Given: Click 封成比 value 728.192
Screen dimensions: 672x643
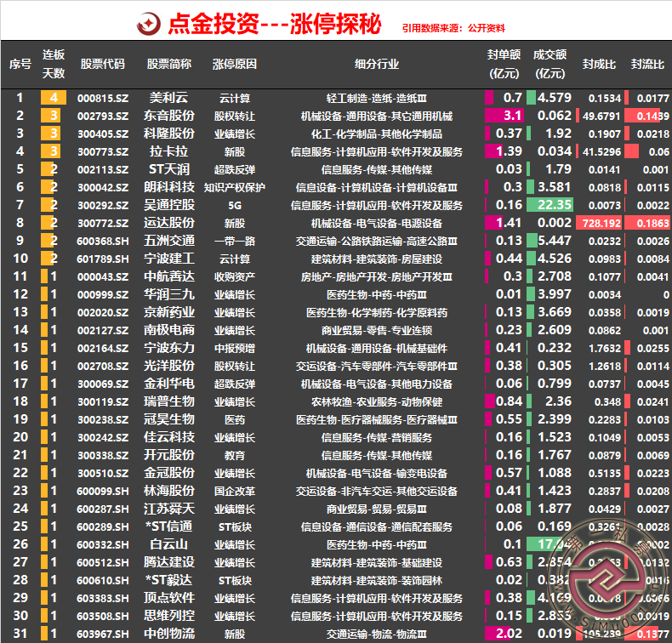Looking at the screenshot, I should (x=601, y=223).
